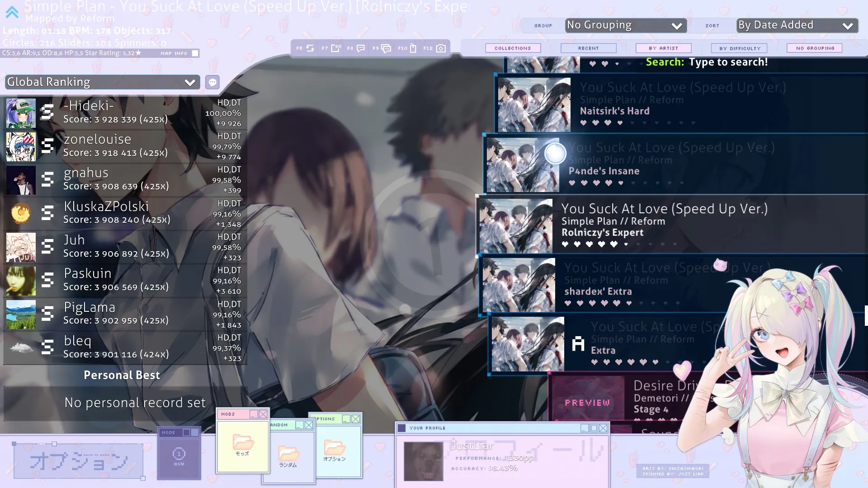Viewport: 868px width, 488px height.
Task: Select the Rolniczy's Expert difficulty
Action: (x=672, y=225)
